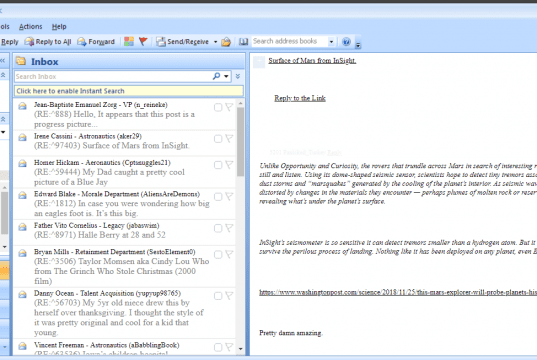Screen dimensions: 537x360
Task: Click the Send/Receive button
Action: coord(183,42)
